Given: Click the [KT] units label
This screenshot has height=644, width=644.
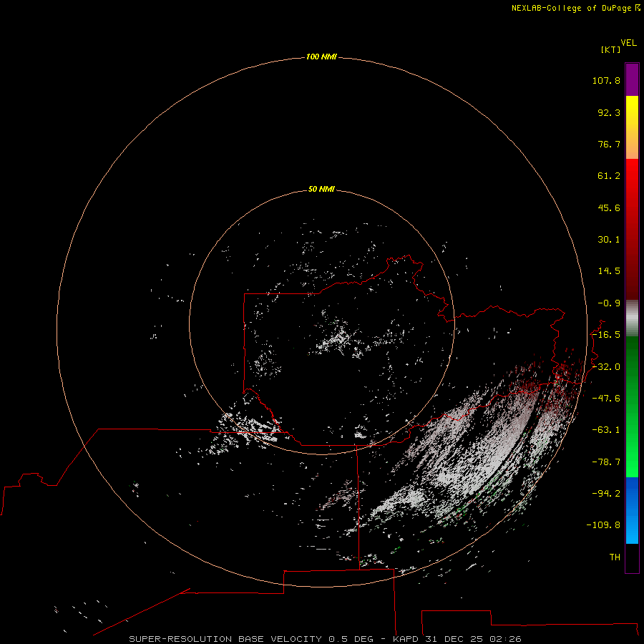Looking at the screenshot, I should tap(611, 49).
